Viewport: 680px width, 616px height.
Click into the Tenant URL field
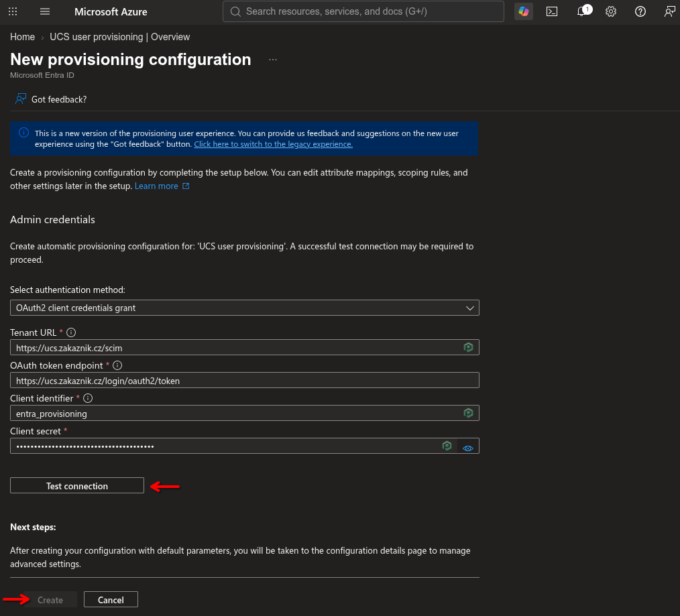coord(245,347)
